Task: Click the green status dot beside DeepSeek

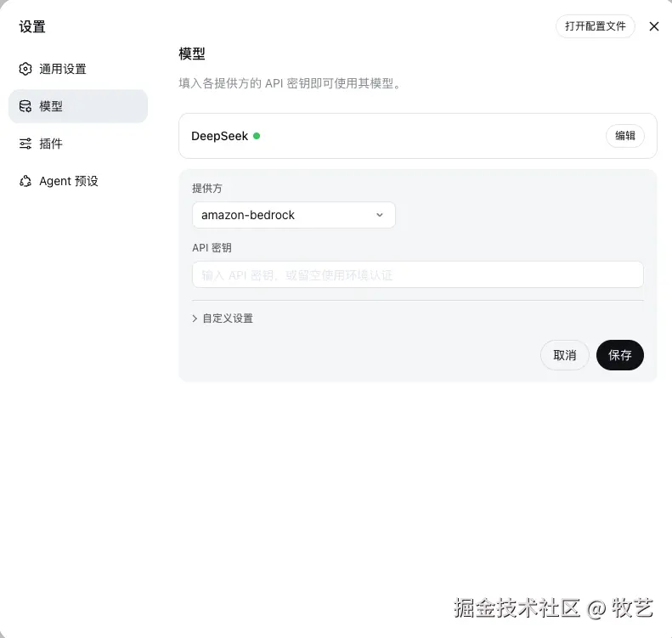Action: click(x=257, y=136)
